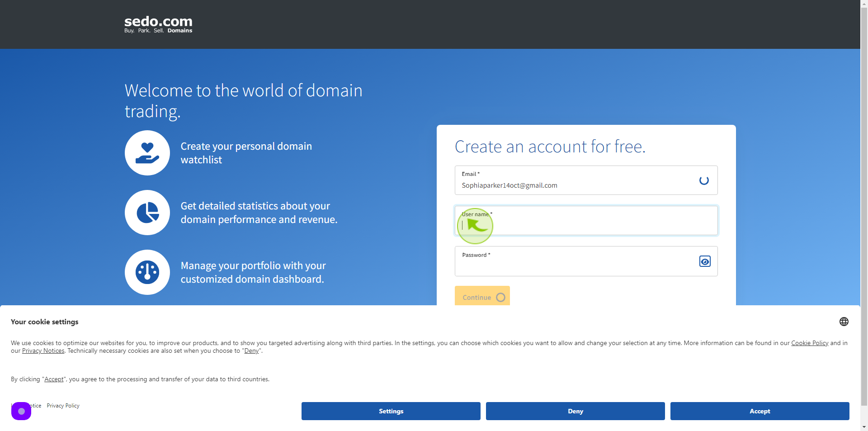The height and width of the screenshot is (431, 868).
Task: Click the heart-in-hand watchlist icon
Action: (147, 153)
